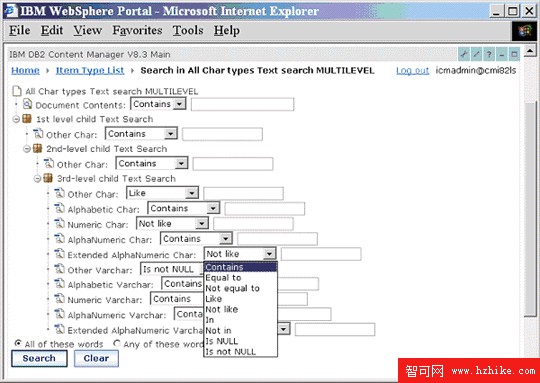Image resolution: width=540 pixels, height=383 pixels.
Task: Click the vertical scrollbar up arrow
Action: (x=530, y=52)
